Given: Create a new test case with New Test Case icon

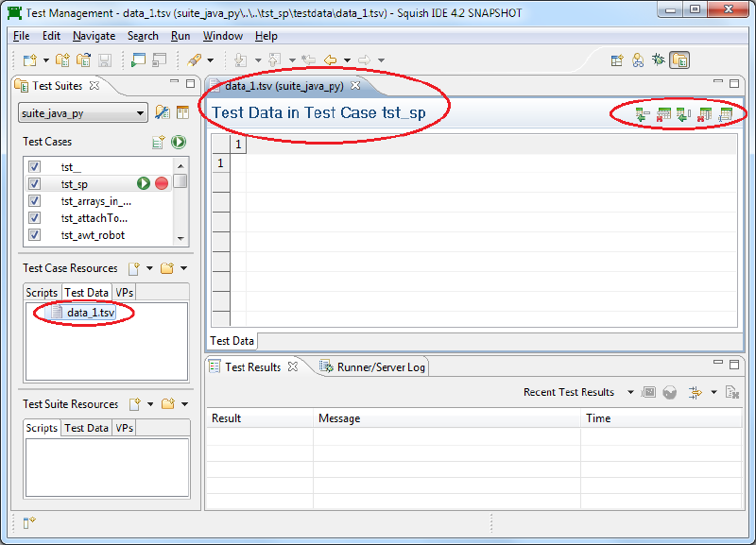Looking at the screenshot, I should 158,141.
